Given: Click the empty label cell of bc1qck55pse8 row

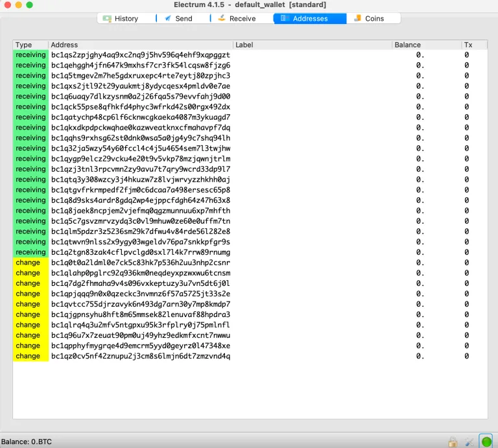Looking at the screenshot, I should [313, 107].
